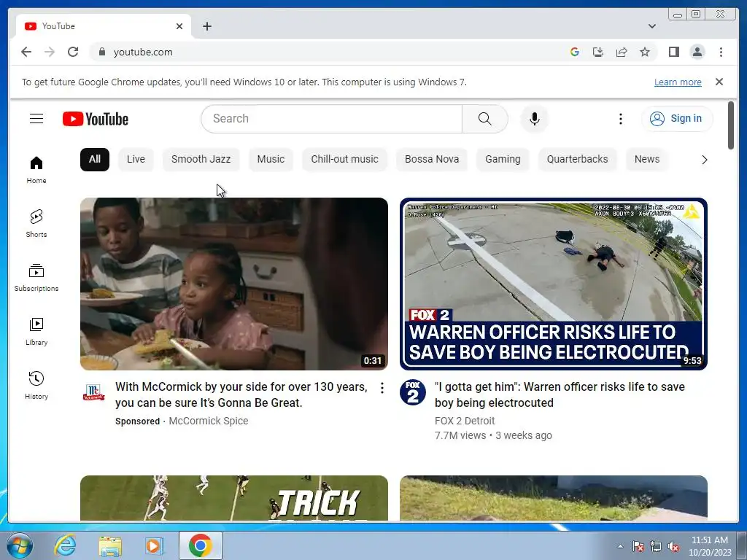Click the Sign in button

(677, 119)
